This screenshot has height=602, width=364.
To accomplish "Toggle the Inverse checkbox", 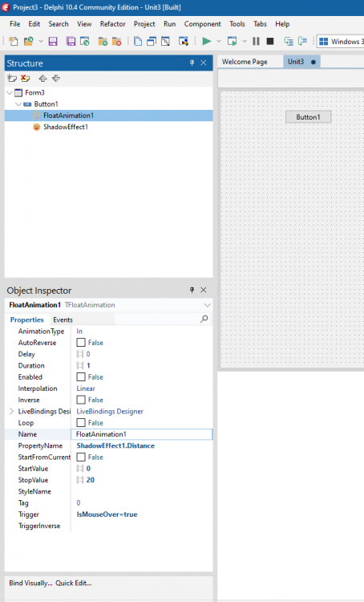I will pyautogui.click(x=81, y=400).
